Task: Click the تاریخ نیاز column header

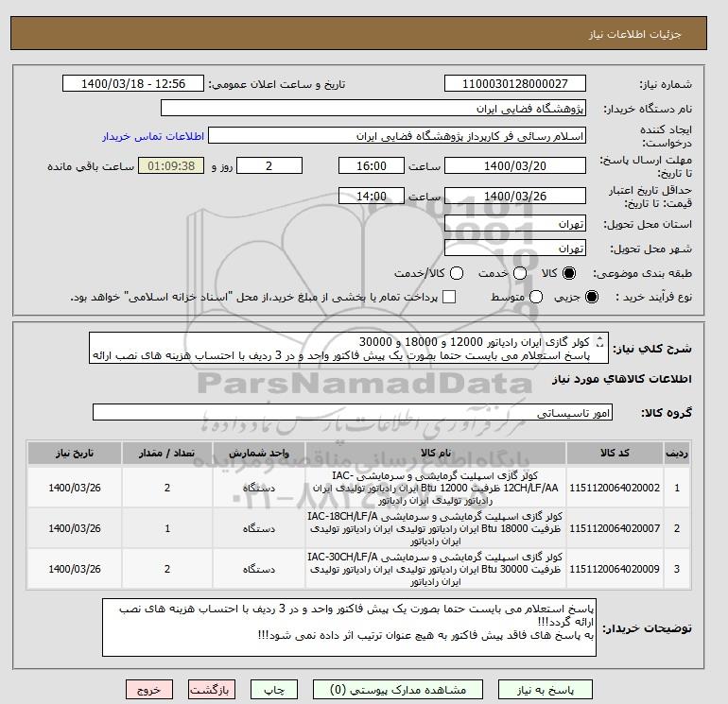Action: point(75,453)
